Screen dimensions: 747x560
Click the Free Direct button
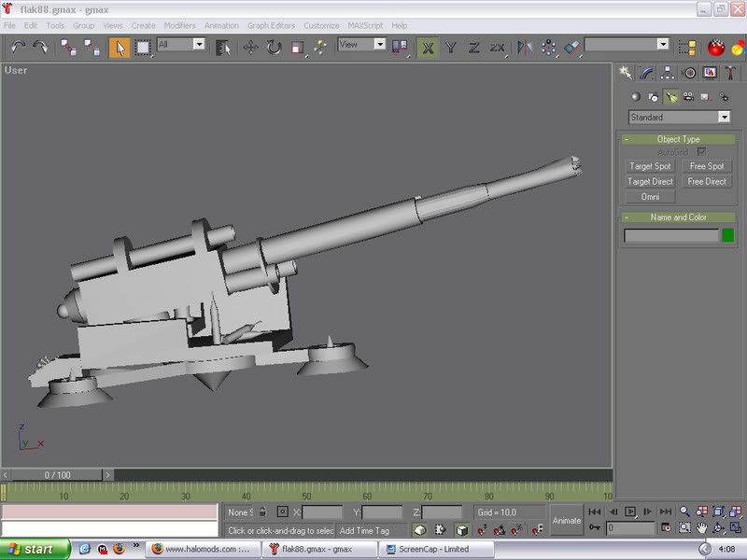[x=707, y=181]
